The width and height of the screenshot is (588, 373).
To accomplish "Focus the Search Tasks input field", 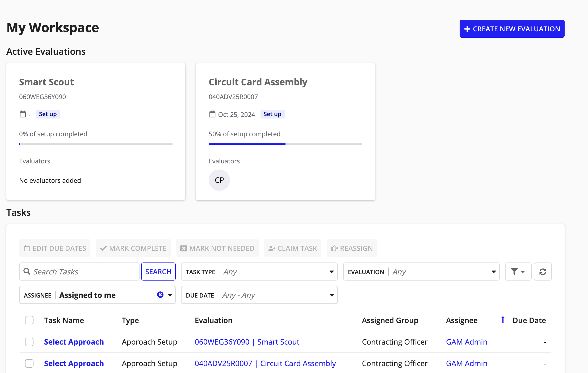I will point(79,272).
